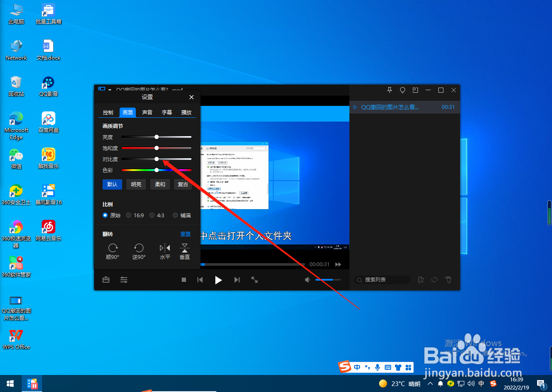Viewport: 552px width, 392px height.
Task: Select the playlist item QQ撤回的图片怎么看
Action: click(404, 107)
